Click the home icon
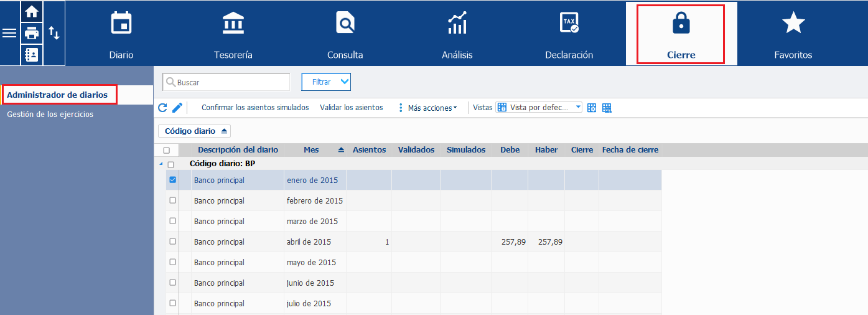 (32, 11)
